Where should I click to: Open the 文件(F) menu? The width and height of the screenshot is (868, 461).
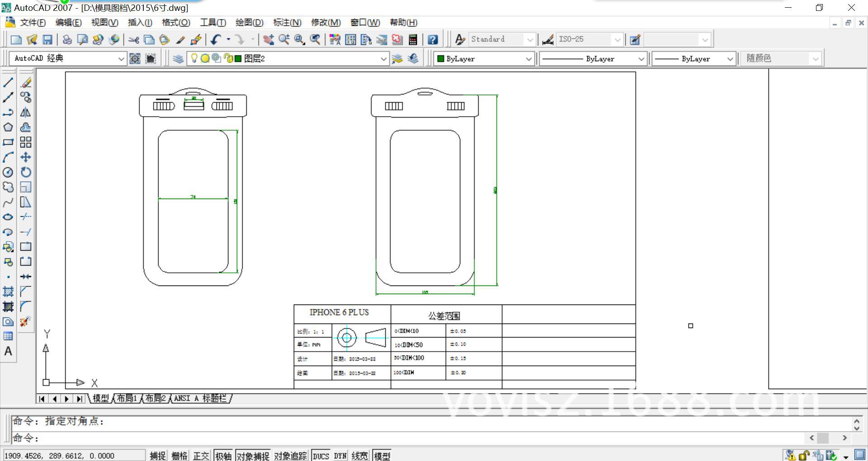pyautogui.click(x=33, y=23)
